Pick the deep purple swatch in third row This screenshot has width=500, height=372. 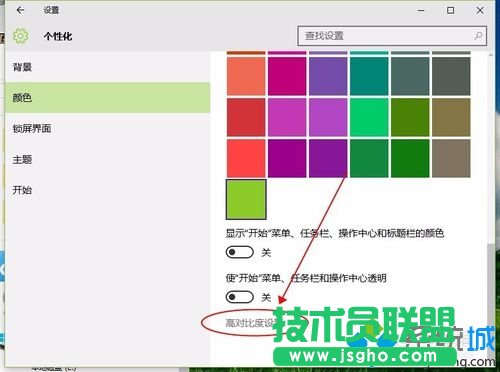click(x=328, y=158)
